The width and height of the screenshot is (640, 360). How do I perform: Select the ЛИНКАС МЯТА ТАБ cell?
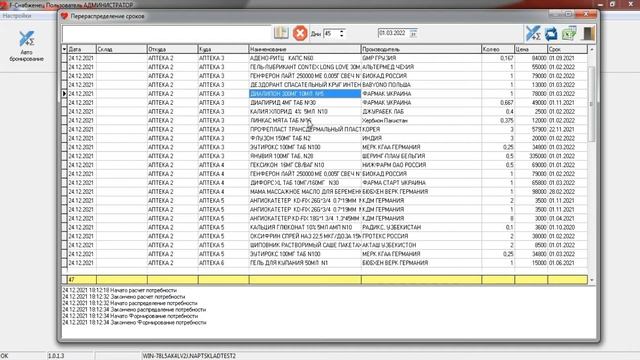coord(305,120)
